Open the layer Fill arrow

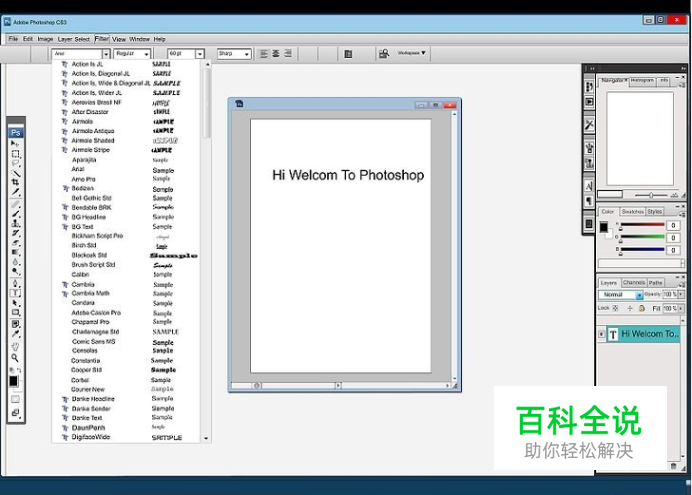pyautogui.click(x=681, y=308)
